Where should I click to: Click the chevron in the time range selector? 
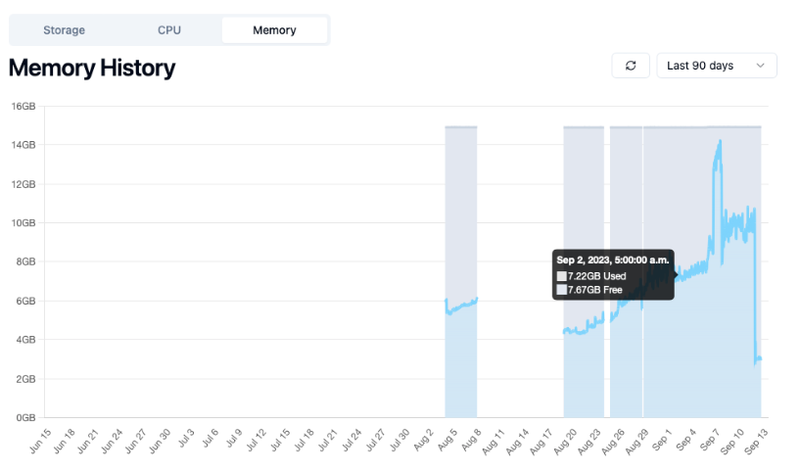click(x=761, y=66)
